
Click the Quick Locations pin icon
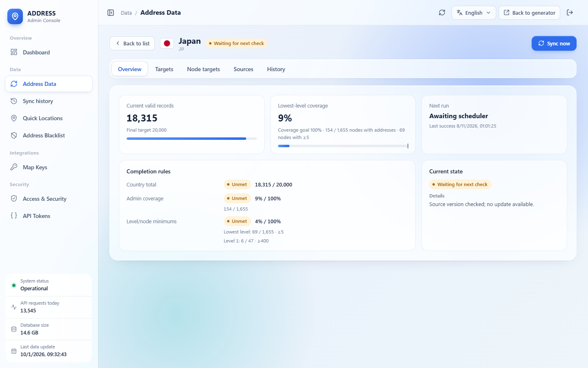pos(14,118)
